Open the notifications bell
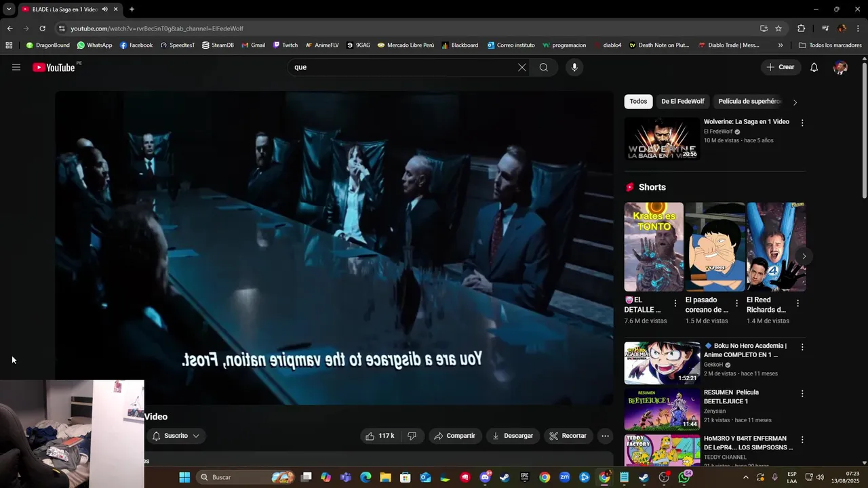The height and width of the screenshot is (488, 868). click(x=814, y=67)
